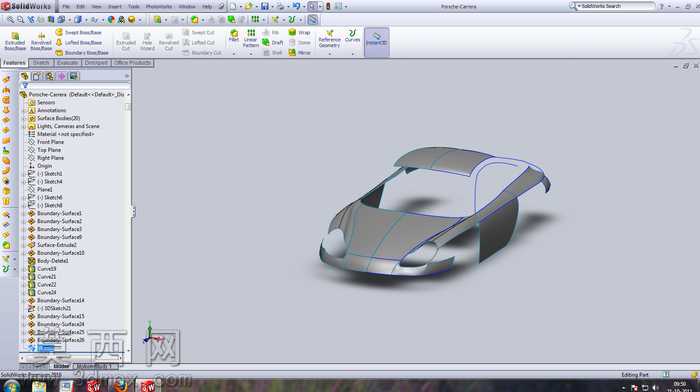Expand Lights, Cameras and Scene folder
Image resolution: width=700 pixels, height=392 pixels.
[25, 126]
